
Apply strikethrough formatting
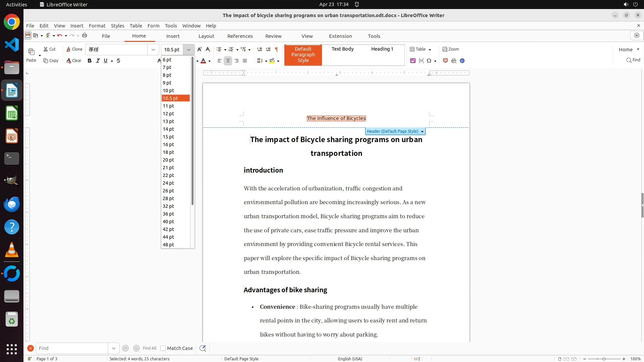pyautogui.click(x=118, y=61)
